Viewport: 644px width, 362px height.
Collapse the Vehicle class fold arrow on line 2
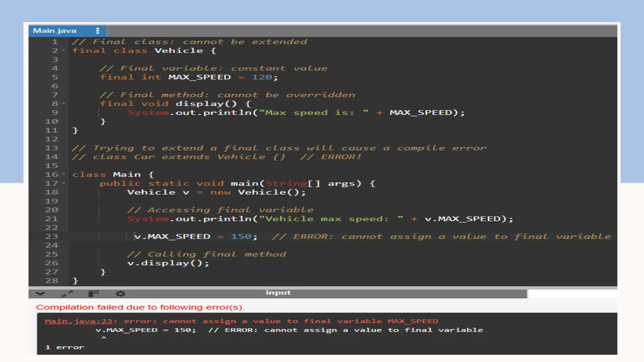pos(64,51)
